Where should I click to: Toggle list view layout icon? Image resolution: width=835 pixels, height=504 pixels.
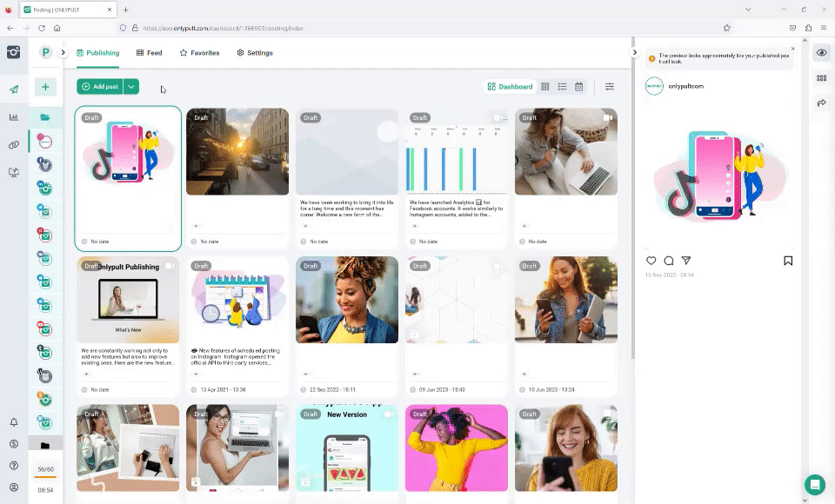point(562,87)
